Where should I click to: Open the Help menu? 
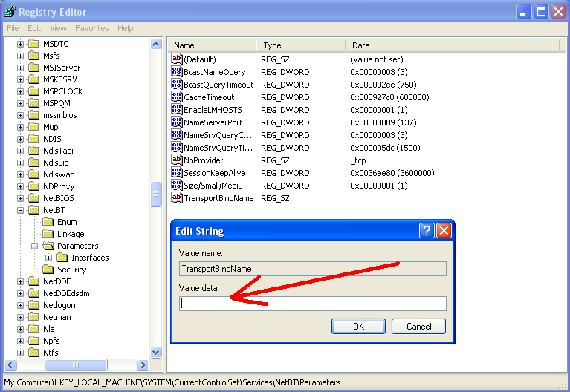(x=126, y=28)
